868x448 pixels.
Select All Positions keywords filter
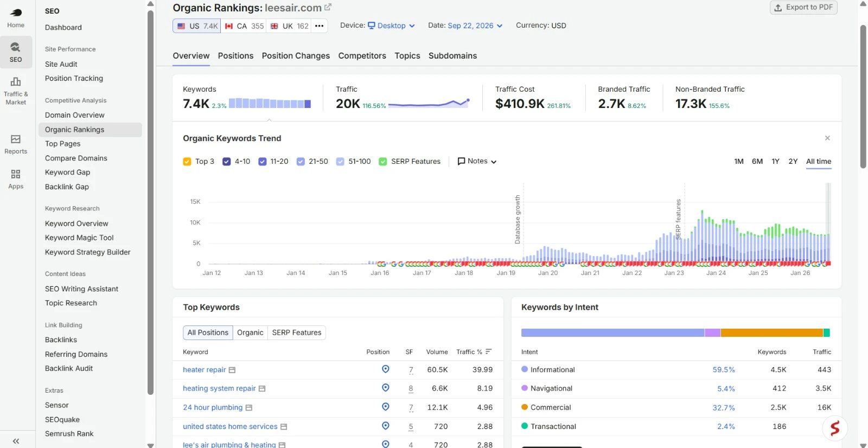click(x=208, y=332)
